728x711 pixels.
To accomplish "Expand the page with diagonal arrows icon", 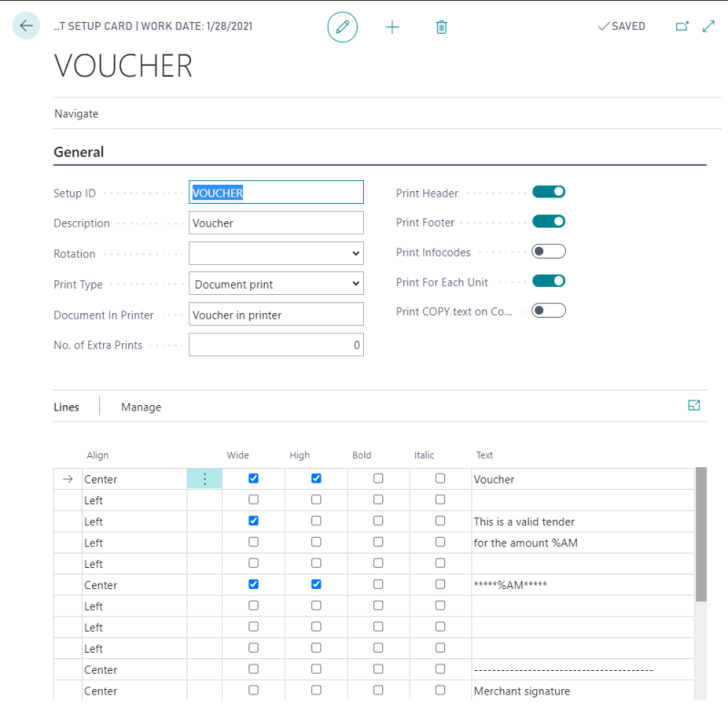I will point(708,26).
